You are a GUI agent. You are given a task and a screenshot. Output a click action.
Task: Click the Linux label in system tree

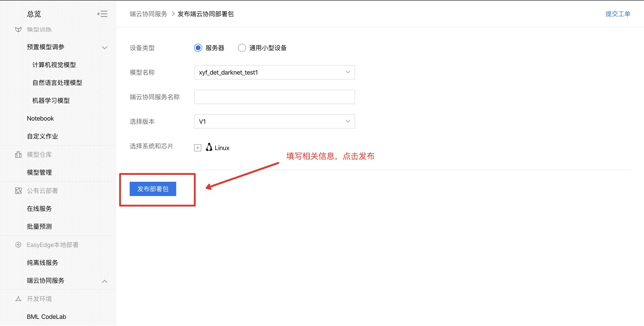point(222,148)
